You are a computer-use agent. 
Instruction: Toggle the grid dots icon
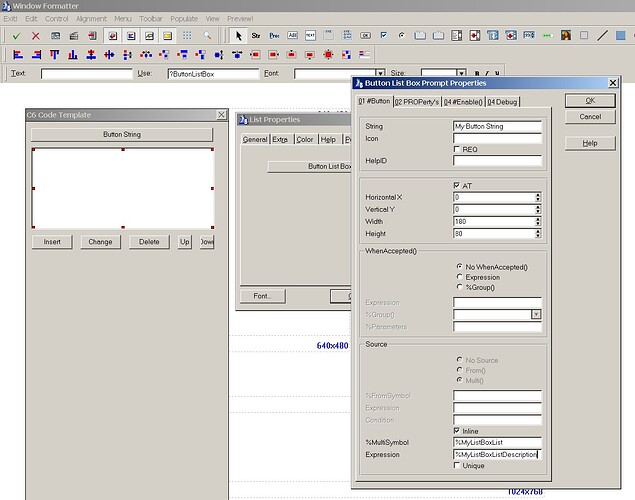(187, 36)
